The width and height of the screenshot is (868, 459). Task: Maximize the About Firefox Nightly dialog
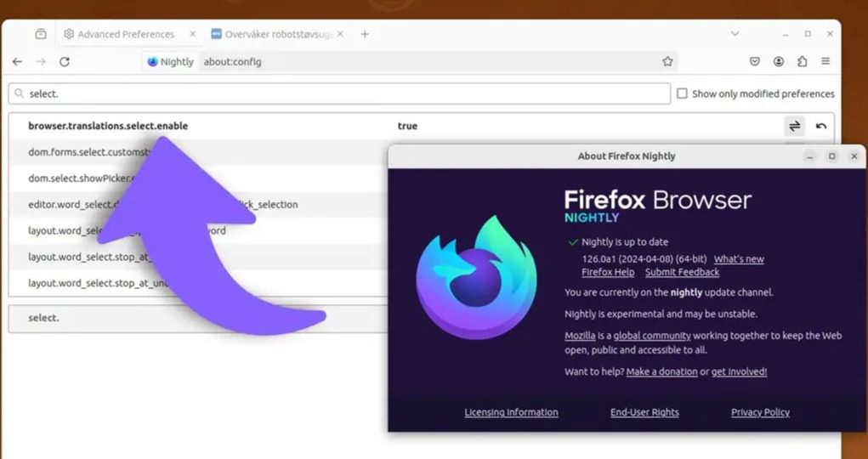click(x=831, y=156)
